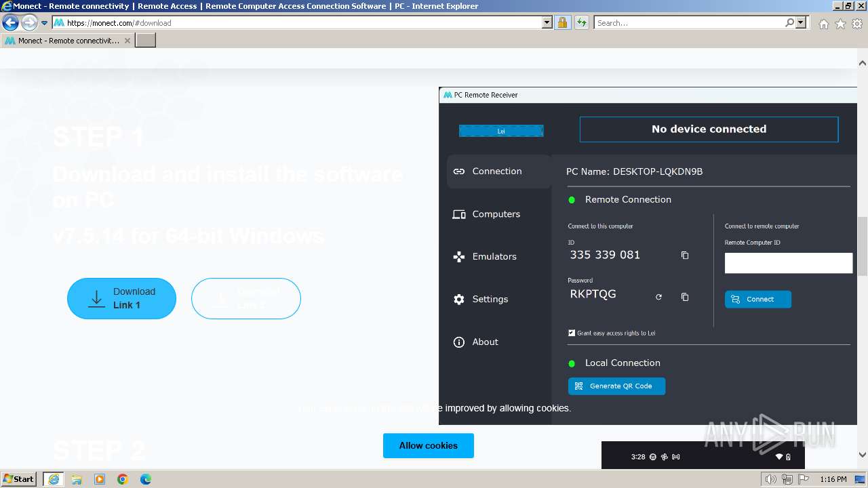This screenshot has width=868, height=488.
Task: Regenerate the password with the refresh icon
Action: pyautogui.click(x=658, y=297)
